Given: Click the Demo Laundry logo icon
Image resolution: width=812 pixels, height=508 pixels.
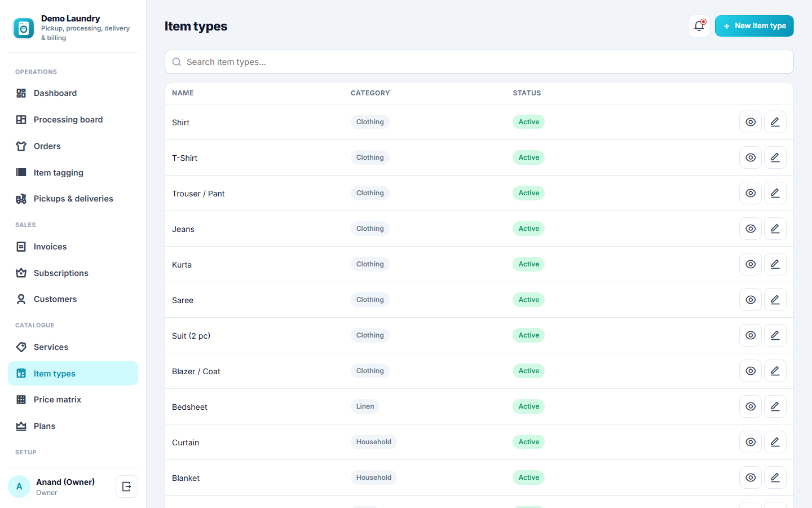Looking at the screenshot, I should 24,28.
